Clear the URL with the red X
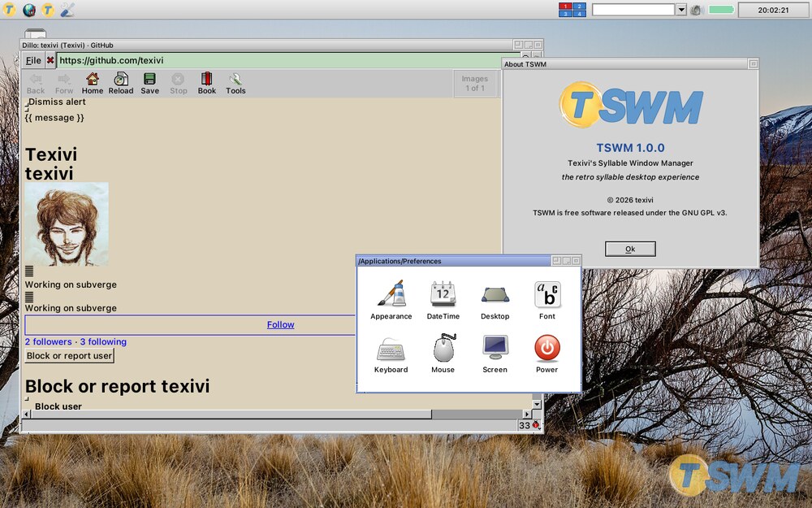This screenshot has height=508, width=812. [x=50, y=61]
